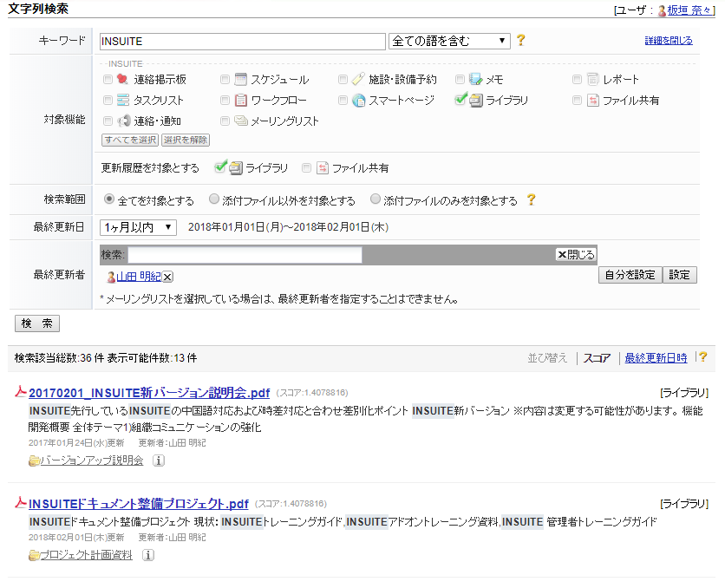Toggle the 連絡・通知 checkbox

pos(108,121)
